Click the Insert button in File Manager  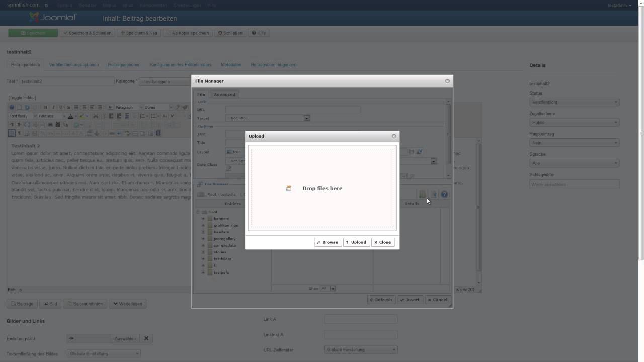(x=410, y=300)
